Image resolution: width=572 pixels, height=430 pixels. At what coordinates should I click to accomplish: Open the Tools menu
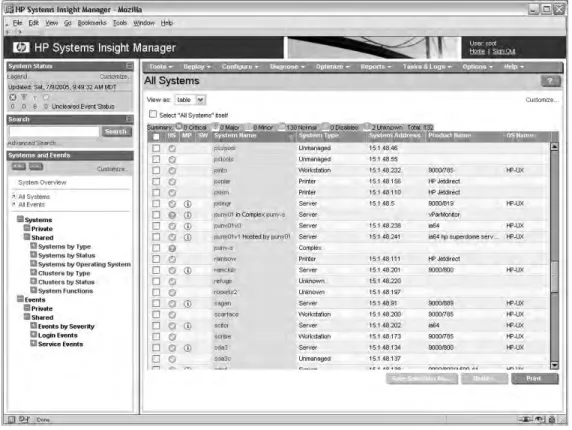point(161,67)
